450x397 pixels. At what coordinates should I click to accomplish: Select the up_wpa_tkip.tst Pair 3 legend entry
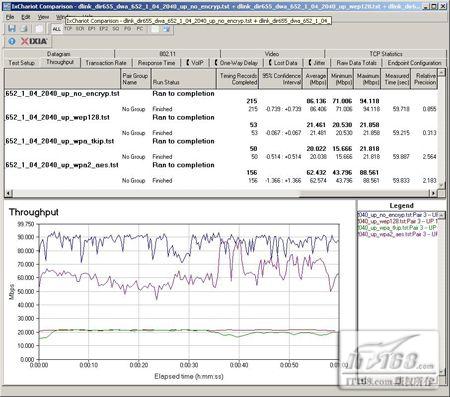397,228
